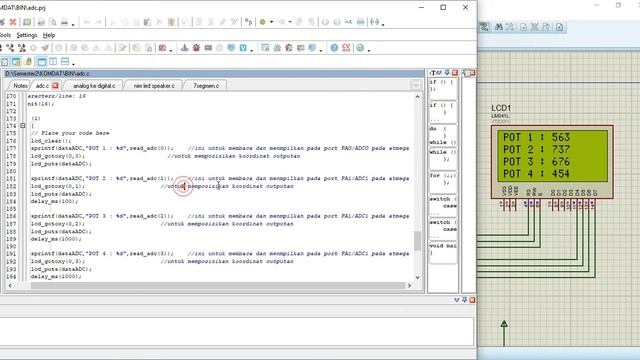The height and width of the screenshot is (360, 640).
Task: Click the first green icon in Proteus toolbar
Action: coord(484,27)
